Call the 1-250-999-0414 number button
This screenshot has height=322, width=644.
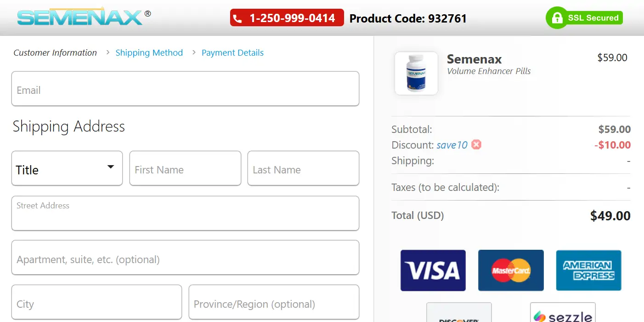286,17
